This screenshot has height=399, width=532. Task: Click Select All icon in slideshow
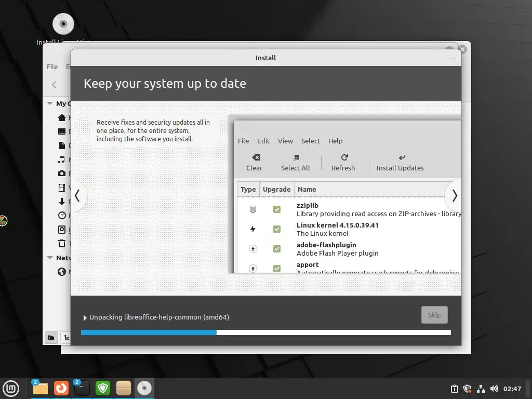point(297,157)
